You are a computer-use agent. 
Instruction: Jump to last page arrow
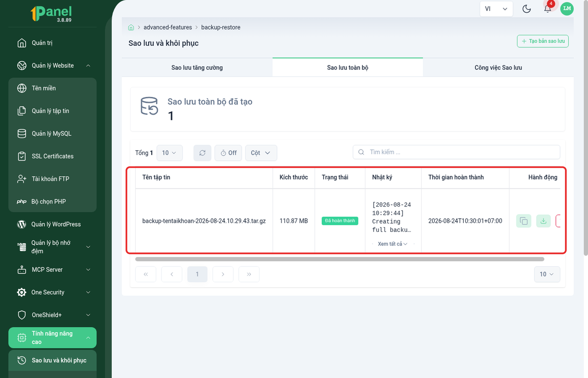(249, 274)
